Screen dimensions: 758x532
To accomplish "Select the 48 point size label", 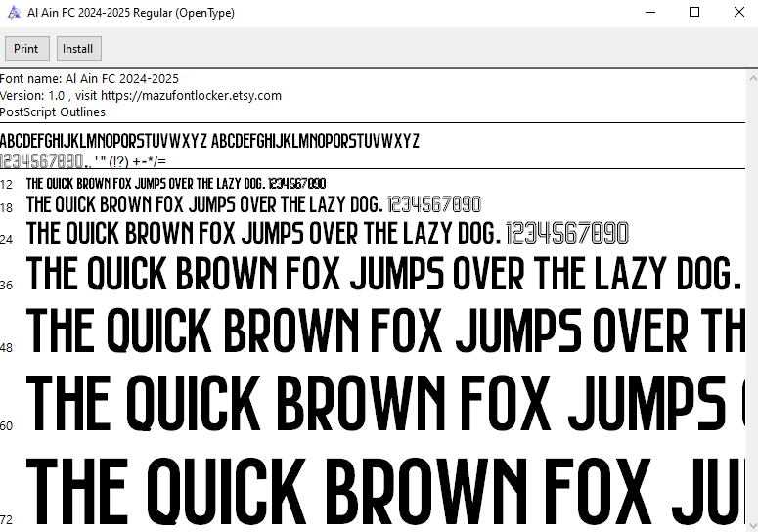I will (7, 347).
